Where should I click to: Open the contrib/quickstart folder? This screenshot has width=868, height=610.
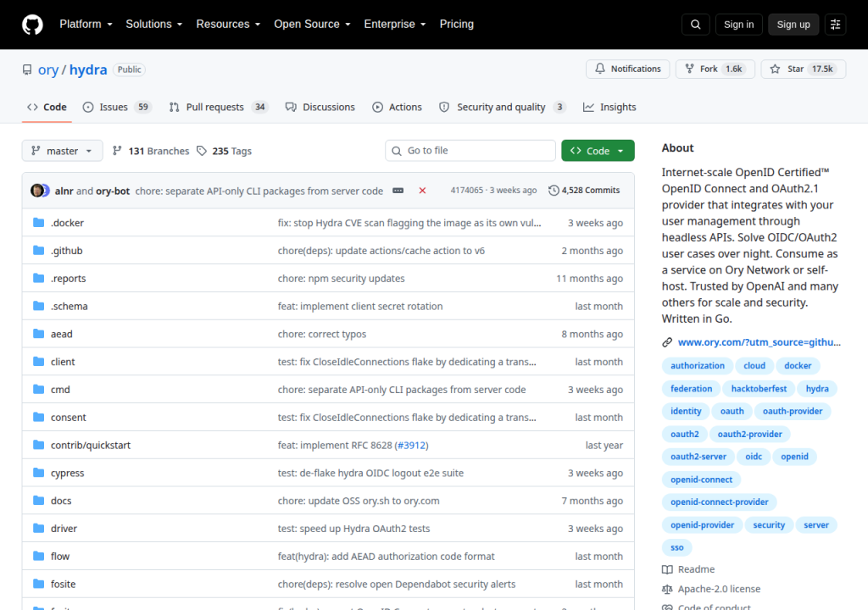[x=91, y=446]
